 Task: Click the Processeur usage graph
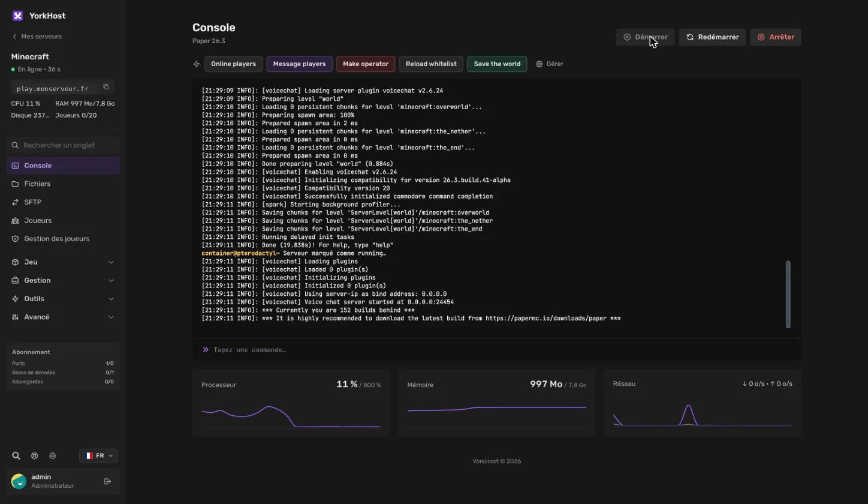[291, 416]
